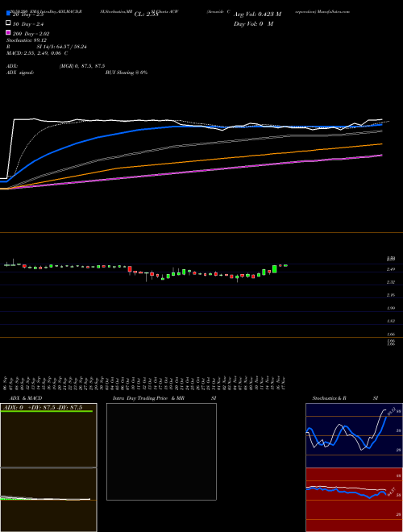Click the large green candlestick near chart end

[x=274, y=269]
